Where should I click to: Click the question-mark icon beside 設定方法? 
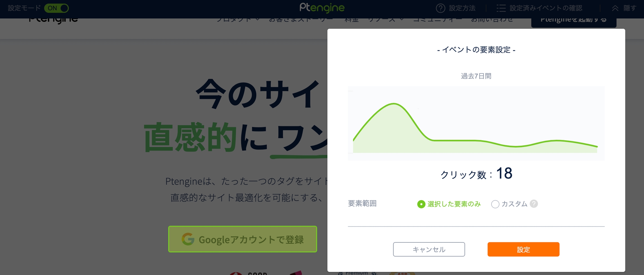[x=441, y=8]
